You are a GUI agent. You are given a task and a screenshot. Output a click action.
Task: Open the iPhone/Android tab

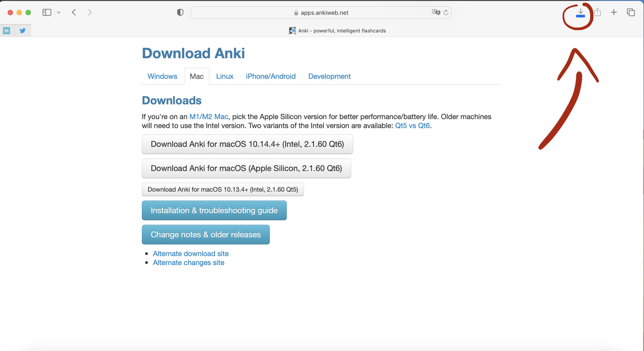(x=270, y=76)
